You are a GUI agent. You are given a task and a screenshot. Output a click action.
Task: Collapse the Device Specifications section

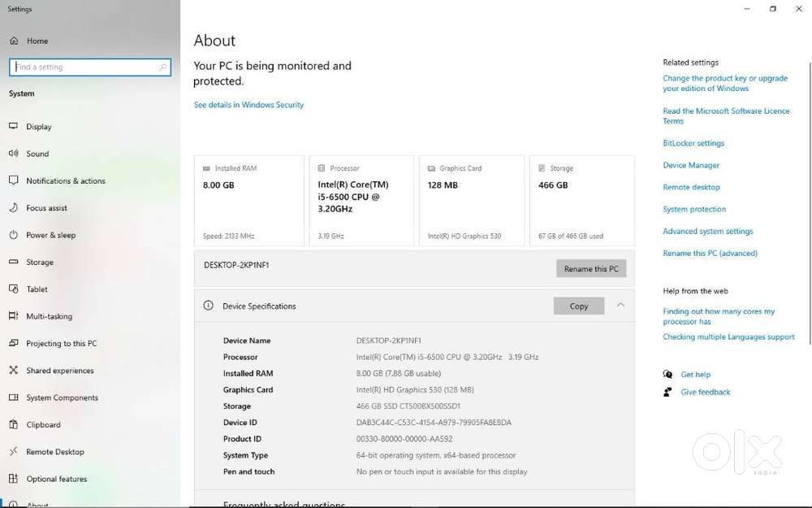coord(620,306)
